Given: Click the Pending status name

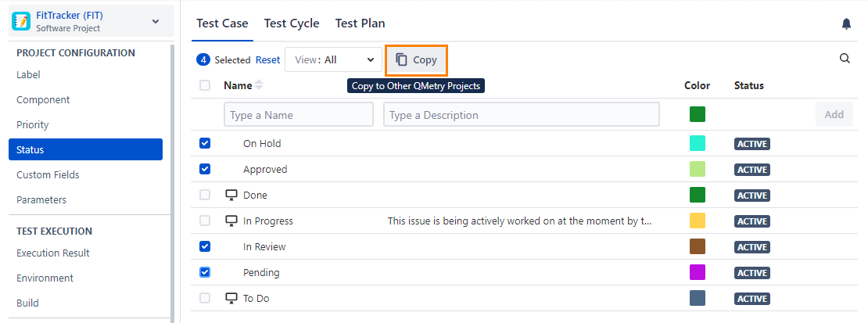Looking at the screenshot, I should pos(261,273).
